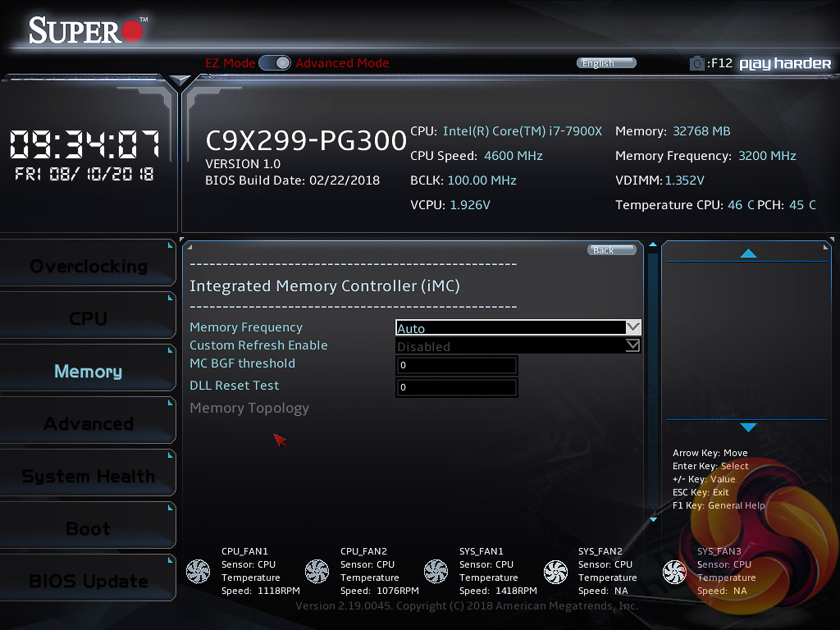Screen dimensions: 840x630
Task: Click the MC BGF threshold label
Action: pos(242,363)
